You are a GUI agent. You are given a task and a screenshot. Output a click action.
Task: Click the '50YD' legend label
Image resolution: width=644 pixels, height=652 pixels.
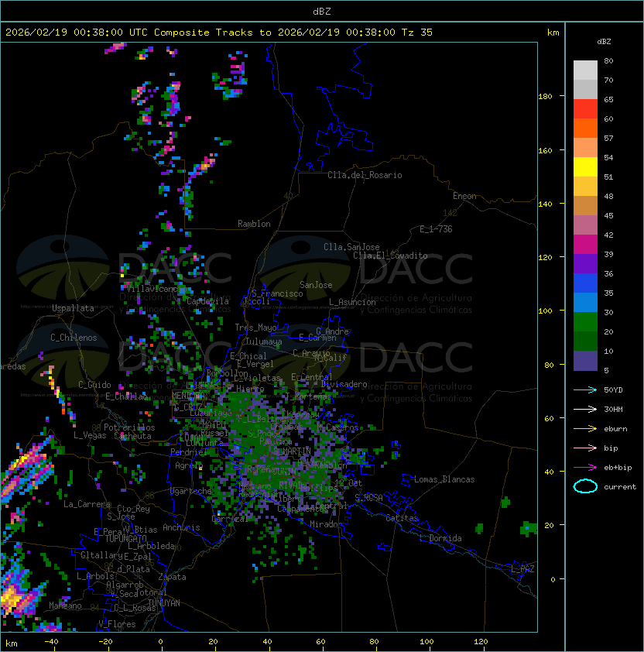(613, 390)
